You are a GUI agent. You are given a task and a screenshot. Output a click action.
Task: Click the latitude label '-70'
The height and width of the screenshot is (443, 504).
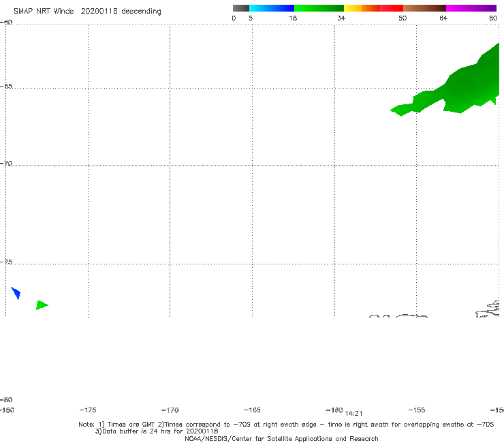point(6,164)
